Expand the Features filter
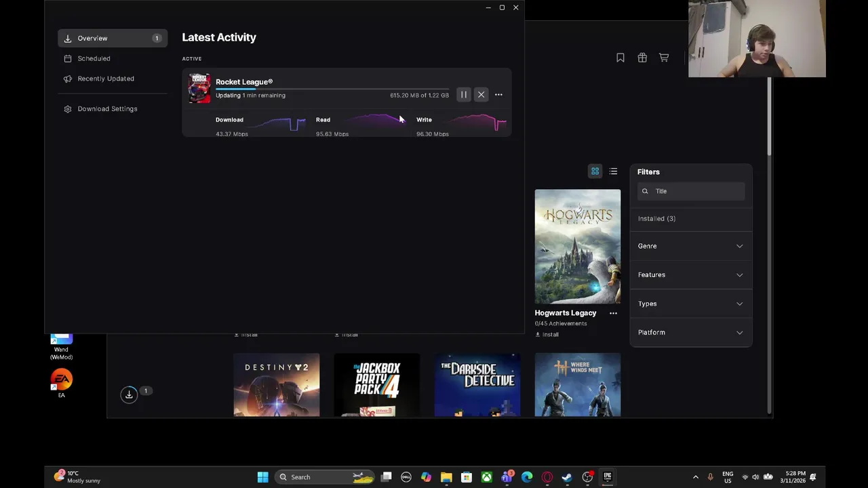Viewport: 868px width, 488px height. (691, 274)
